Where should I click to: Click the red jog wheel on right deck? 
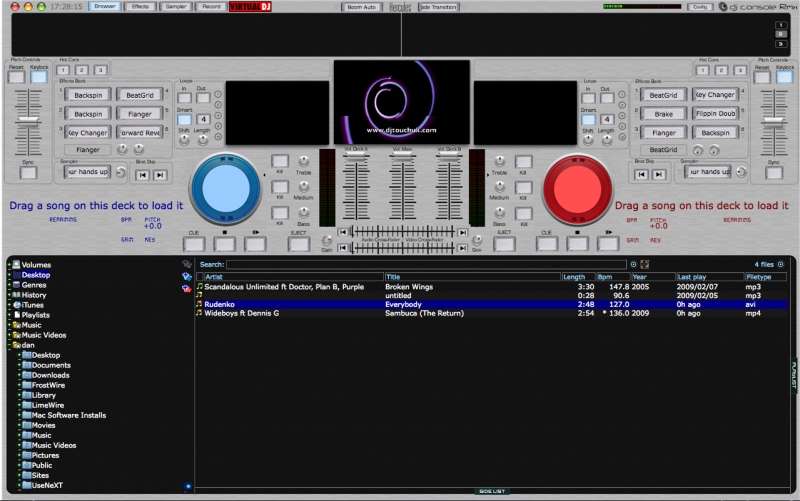[x=576, y=187]
